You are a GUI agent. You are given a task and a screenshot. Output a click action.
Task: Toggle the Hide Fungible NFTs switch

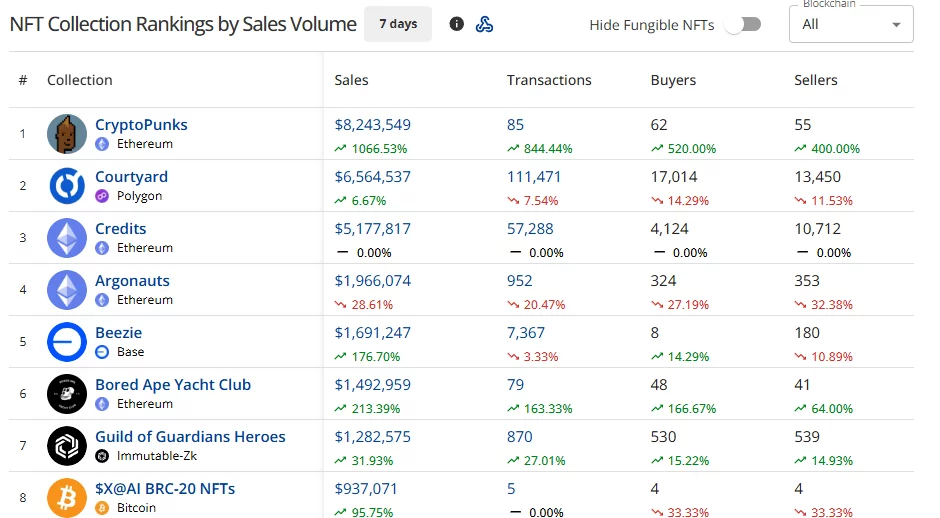click(x=743, y=25)
